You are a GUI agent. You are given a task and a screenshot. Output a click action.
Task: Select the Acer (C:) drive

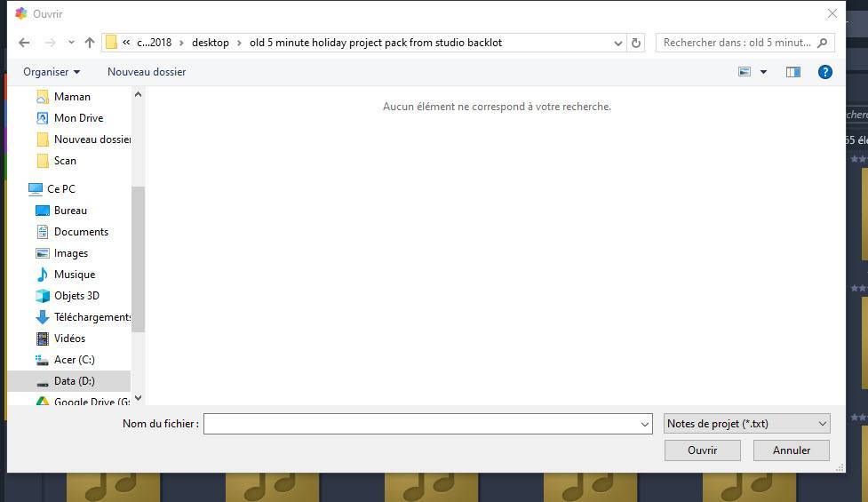click(x=74, y=360)
